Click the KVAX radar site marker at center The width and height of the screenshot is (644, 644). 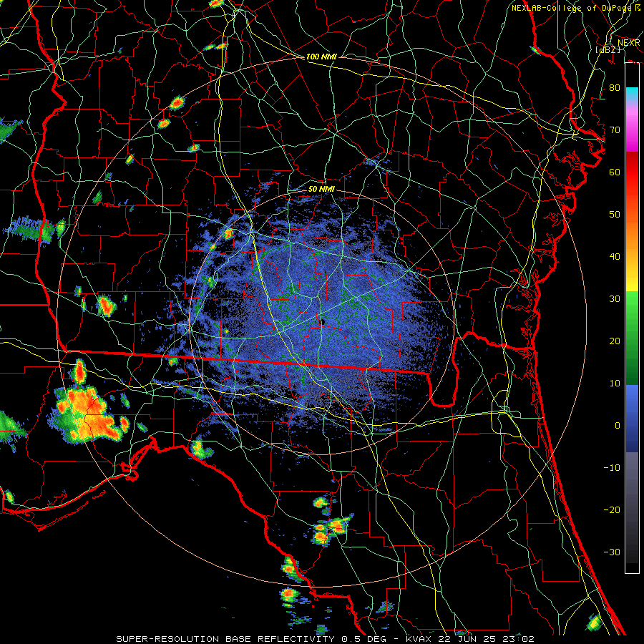[323, 321]
